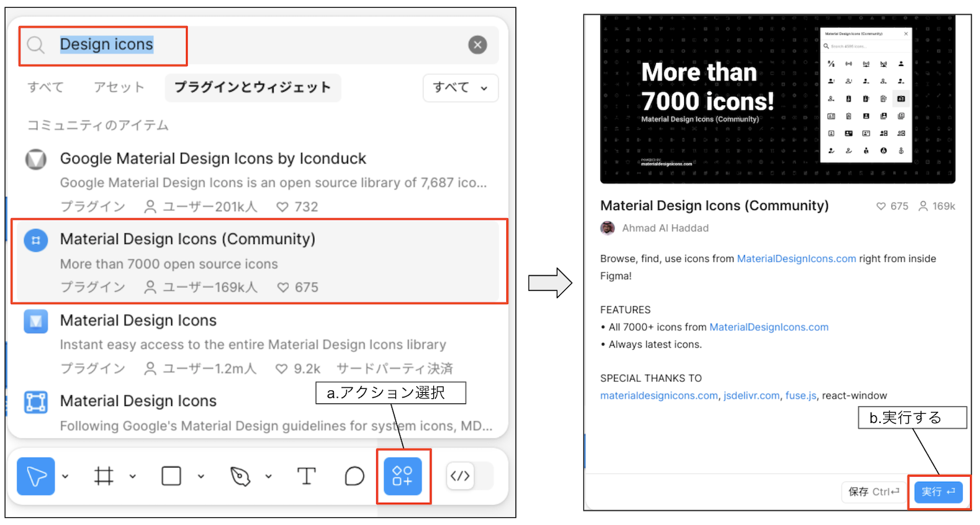
Task: Select the Rectangle shape tool
Action: point(171,476)
